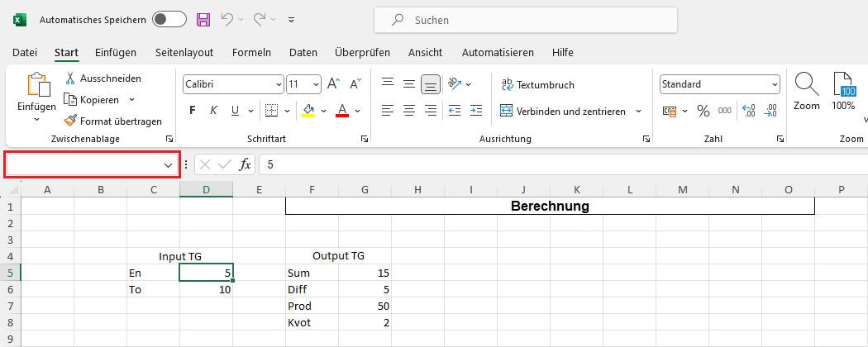Click the Format übertragen paintbrush

coord(71,121)
